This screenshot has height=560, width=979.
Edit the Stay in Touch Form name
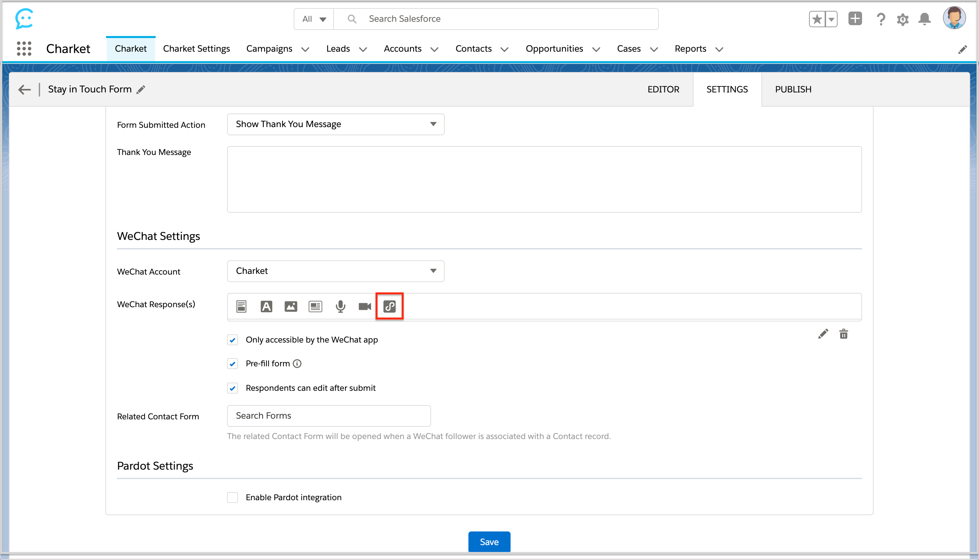141,90
